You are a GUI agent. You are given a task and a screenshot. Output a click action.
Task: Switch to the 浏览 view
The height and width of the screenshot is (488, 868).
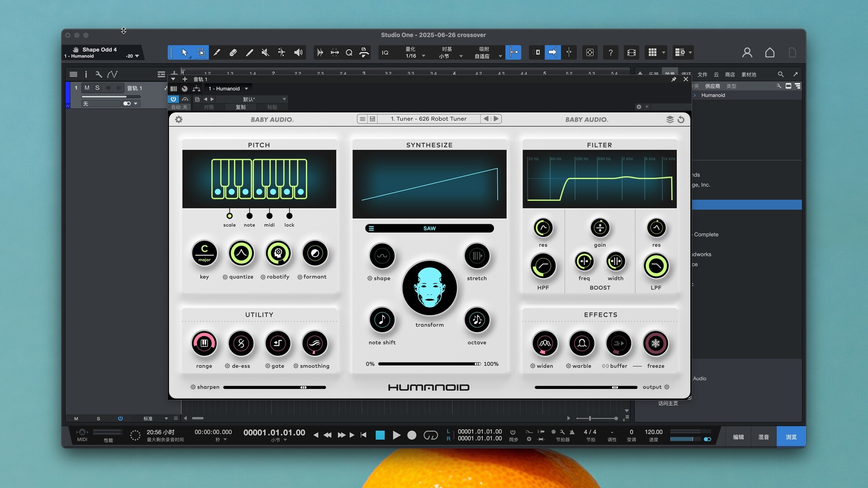pyautogui.click(x=791, y=437)
